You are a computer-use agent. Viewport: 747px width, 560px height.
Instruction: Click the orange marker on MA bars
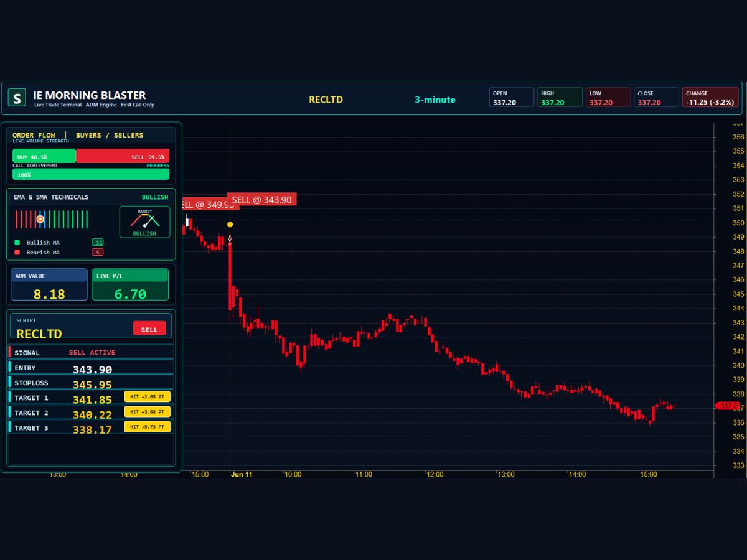(x=40, y=219)
